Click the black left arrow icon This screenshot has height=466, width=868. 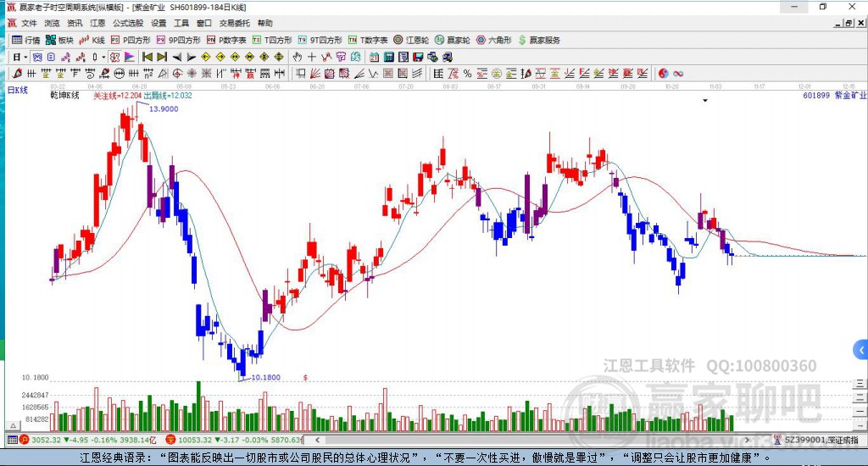[177, 57]
